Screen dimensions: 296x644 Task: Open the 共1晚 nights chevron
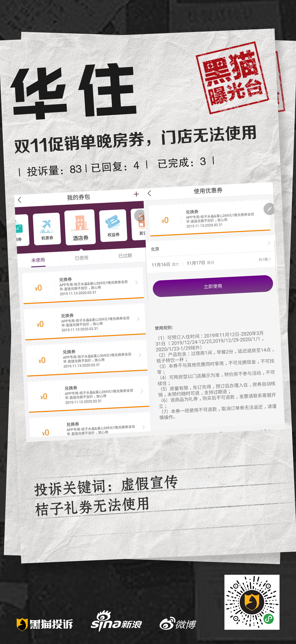tap(265, 259)
